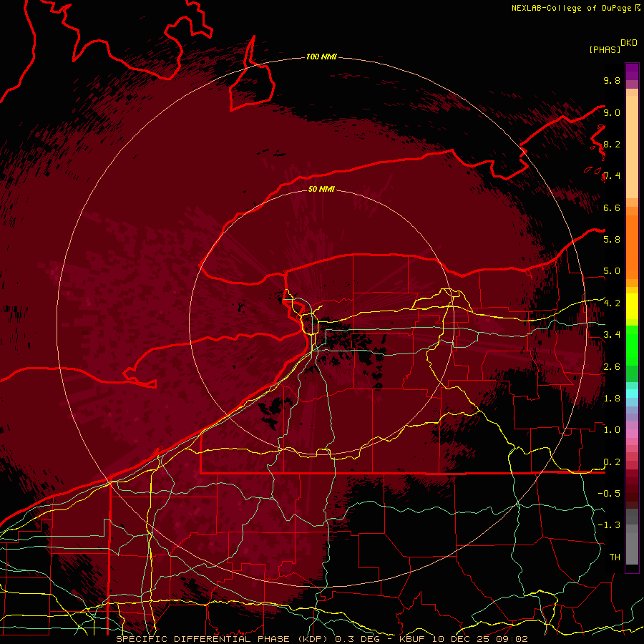Click the 100 NMI range ring label
This screenshot has height=644, width=644.
pos(321,57)
